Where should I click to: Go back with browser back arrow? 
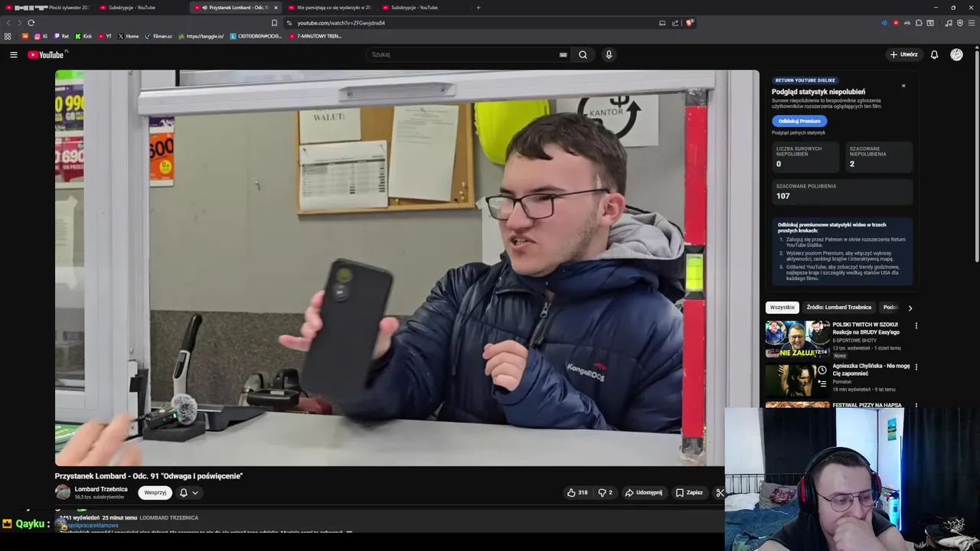(x=9, y=23)
